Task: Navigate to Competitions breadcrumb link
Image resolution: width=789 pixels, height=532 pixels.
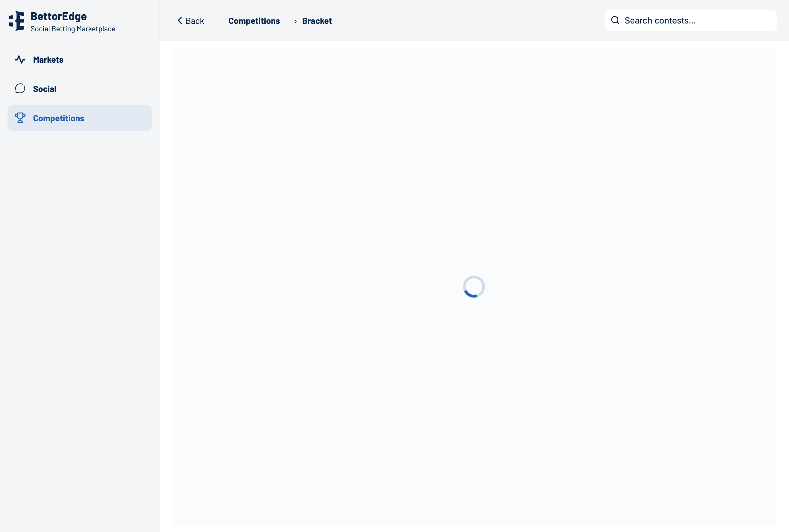Action: coord(254,21)
